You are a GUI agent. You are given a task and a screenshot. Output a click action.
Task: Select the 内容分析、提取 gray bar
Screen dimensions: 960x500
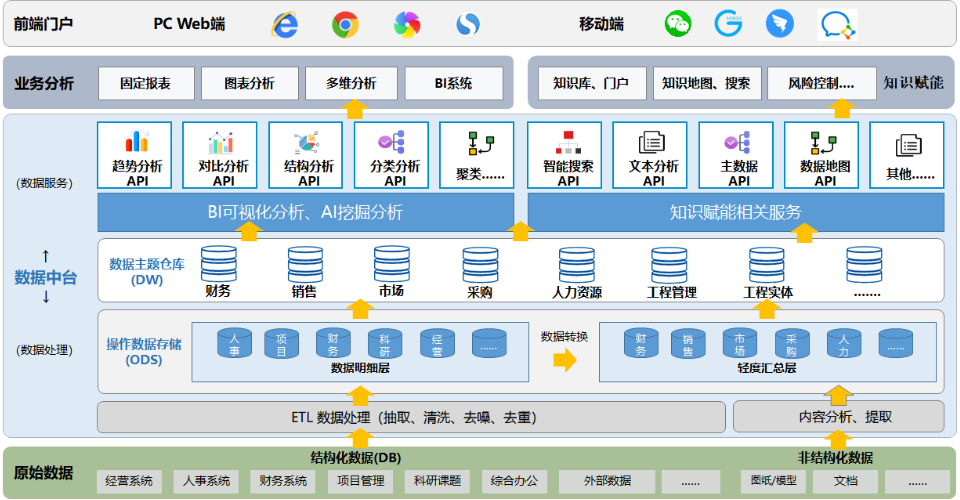pyautogui.click(x=838, y=417)
